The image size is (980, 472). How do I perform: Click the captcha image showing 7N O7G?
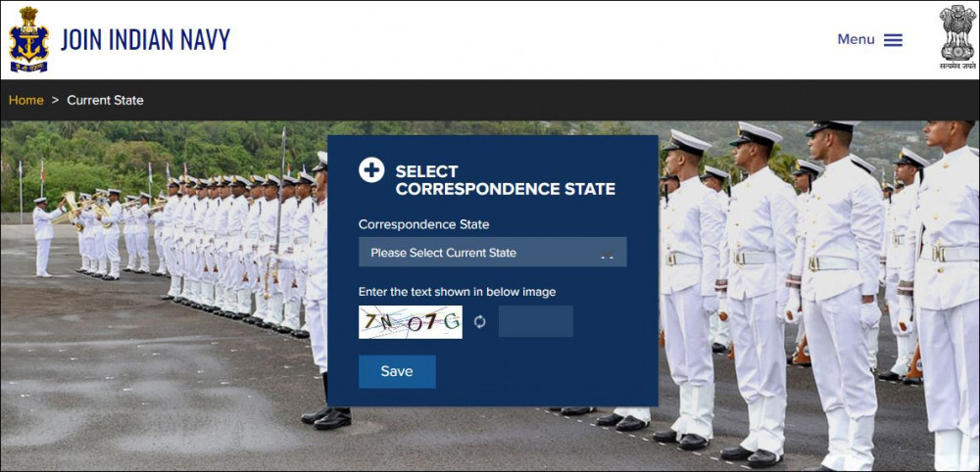[x=411, y=322]
